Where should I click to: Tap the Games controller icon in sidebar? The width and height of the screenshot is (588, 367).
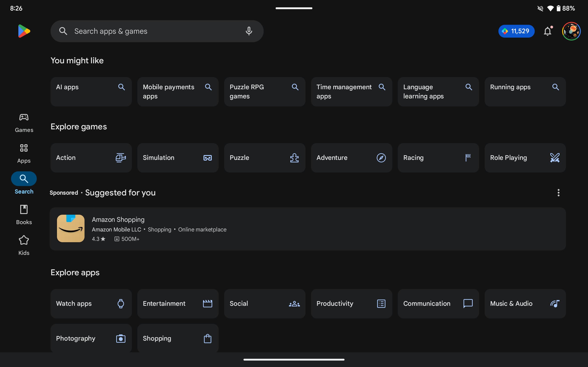24,117
